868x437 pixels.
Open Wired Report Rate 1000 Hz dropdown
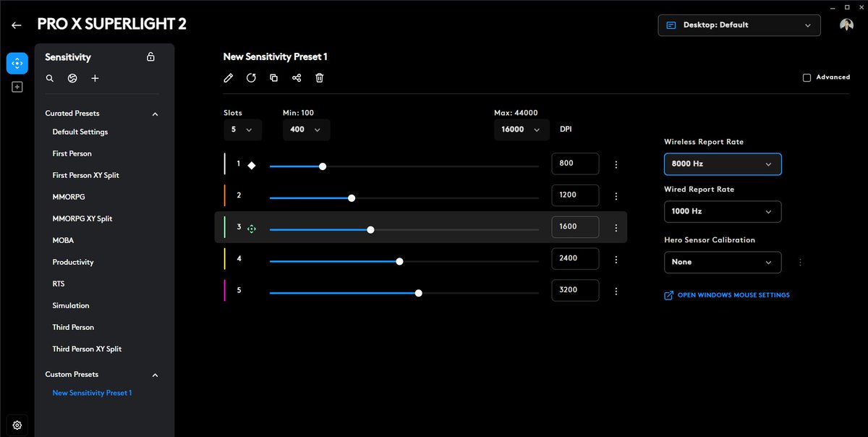tap(723, 211)
